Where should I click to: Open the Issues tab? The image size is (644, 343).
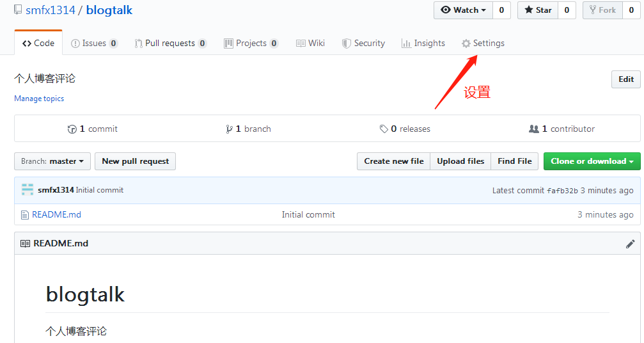pyautogui.click(x=94, y=43)
